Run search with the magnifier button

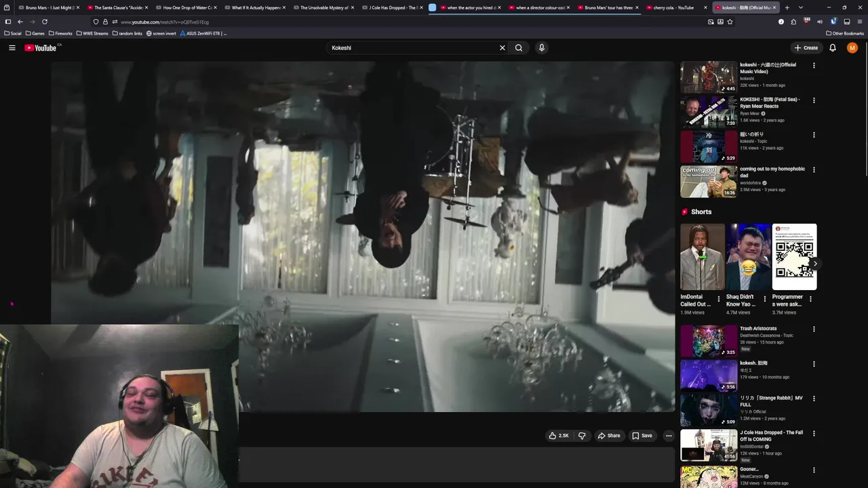tap(519, 47)
